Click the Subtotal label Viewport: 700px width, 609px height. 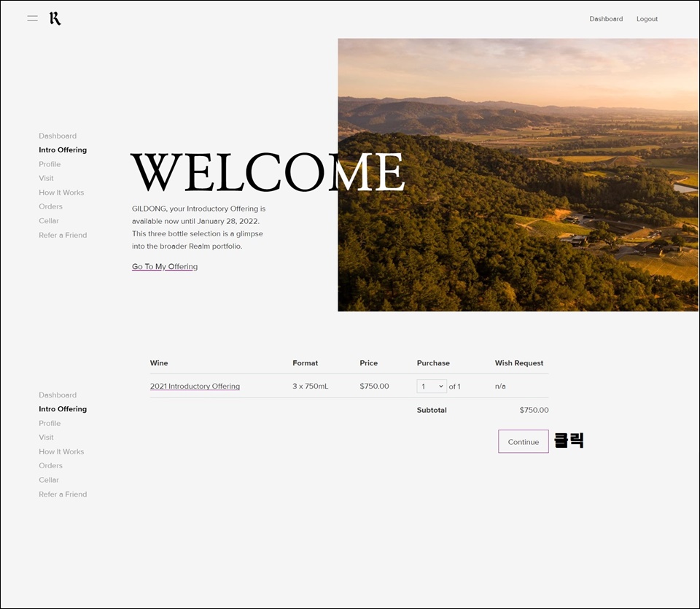432,410
